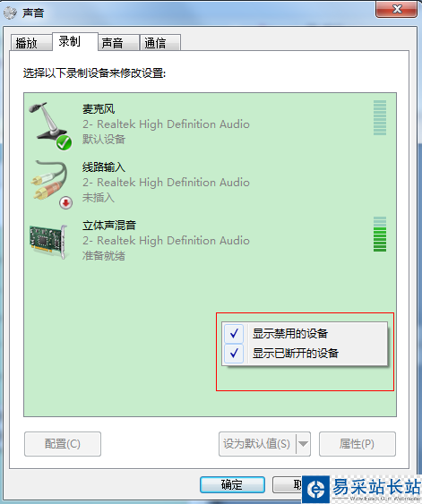Close the 声音 dialog window
This screenshot has height=504, width=422.
(x=396, y=9)
